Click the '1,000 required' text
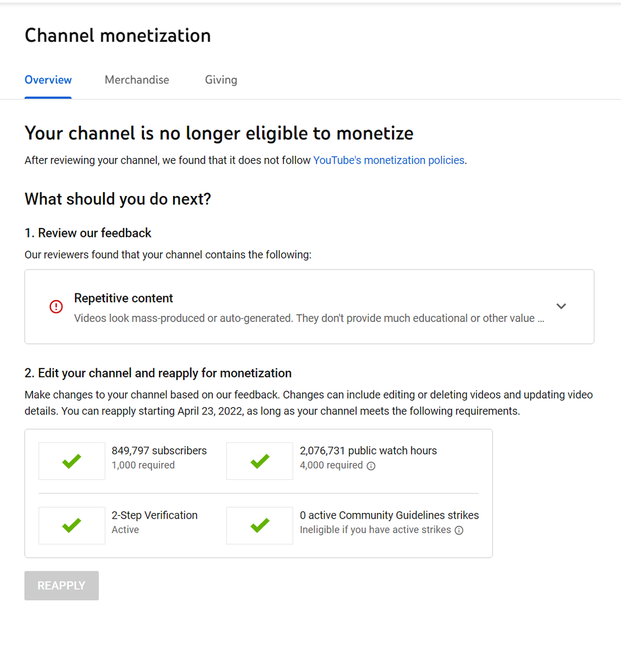Screen dimensions: 621x672 (143, 465)
